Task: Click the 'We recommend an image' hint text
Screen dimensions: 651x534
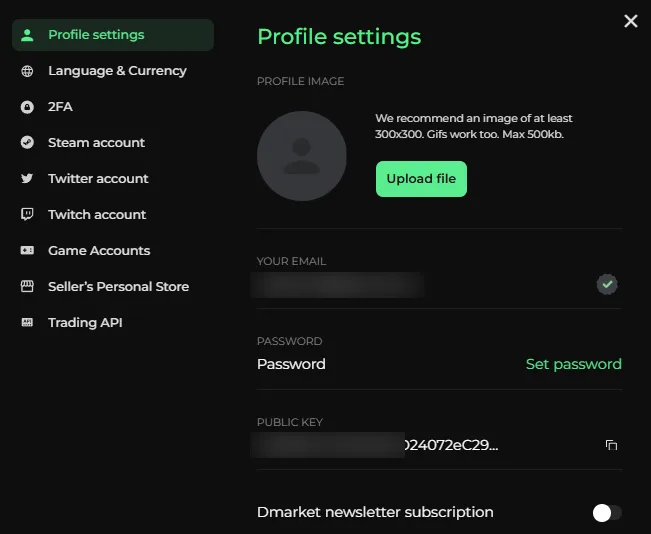Action: point(473,126)
